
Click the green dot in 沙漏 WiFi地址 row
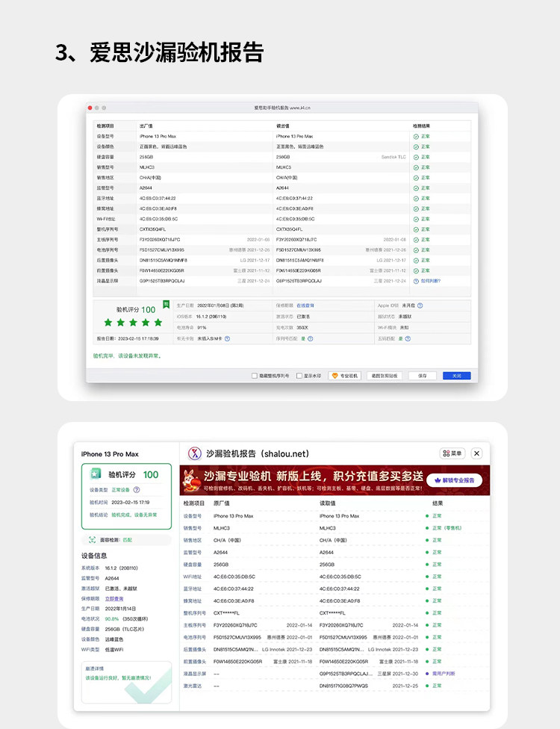coord(427,577)
